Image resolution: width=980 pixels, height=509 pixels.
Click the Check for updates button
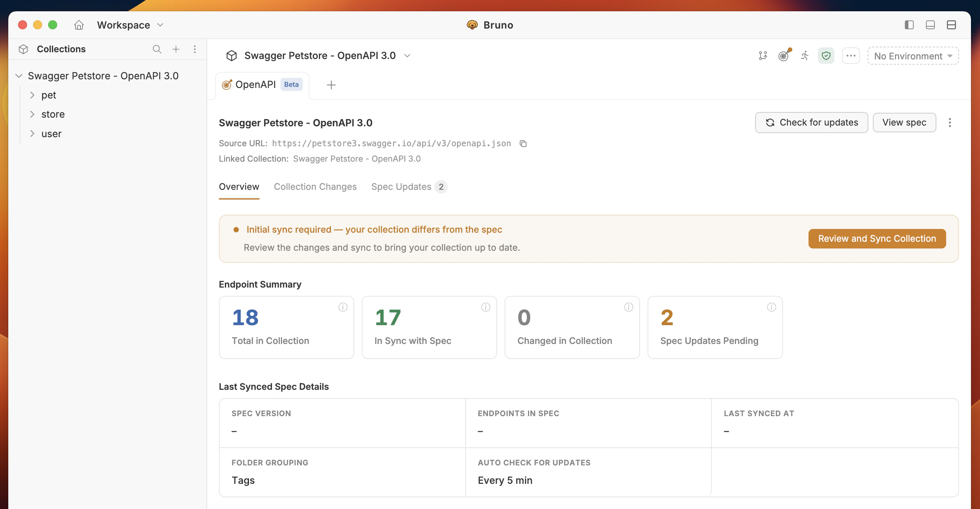point(811,123)
